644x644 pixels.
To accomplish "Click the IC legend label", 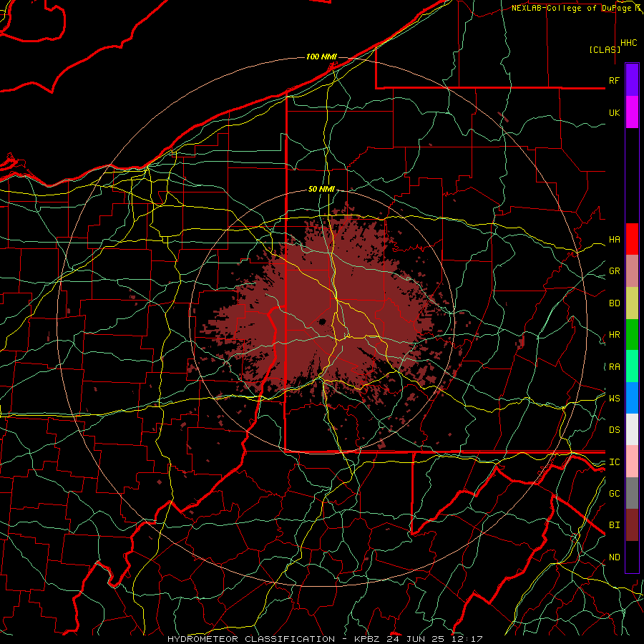I will point(614,462).
